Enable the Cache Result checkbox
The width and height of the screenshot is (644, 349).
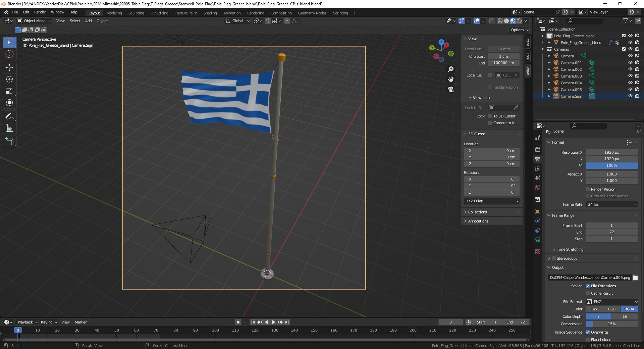[588, 293]
